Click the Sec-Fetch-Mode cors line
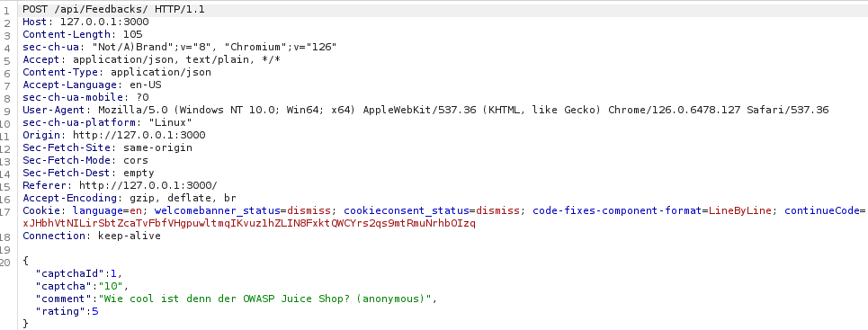The image size is (868, 330). 85,161
